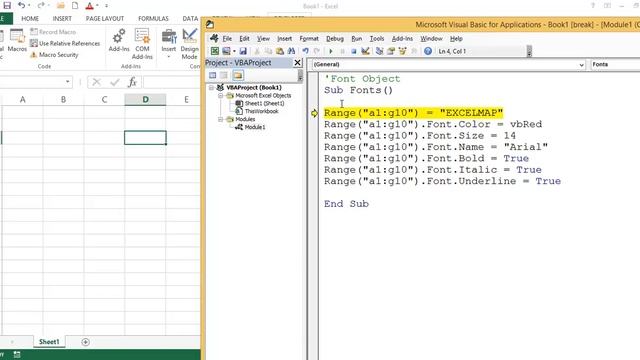Close the Project - VBAProject pane
Screen dimensions: 640x360
point(298,62)
